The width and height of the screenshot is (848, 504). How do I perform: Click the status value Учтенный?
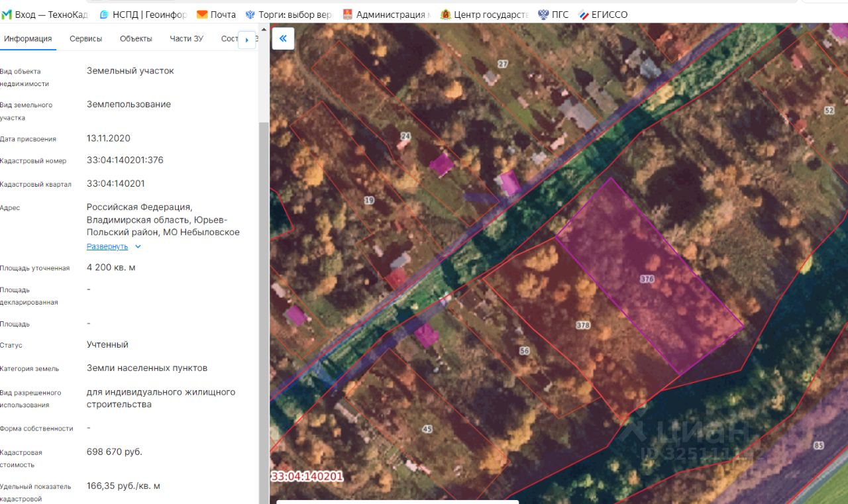107,344
